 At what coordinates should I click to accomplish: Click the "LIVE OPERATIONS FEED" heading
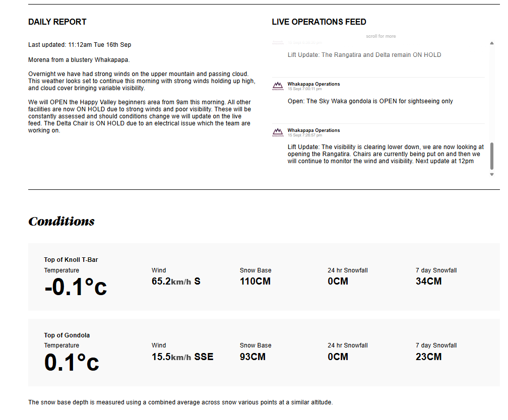pos(319,22)
